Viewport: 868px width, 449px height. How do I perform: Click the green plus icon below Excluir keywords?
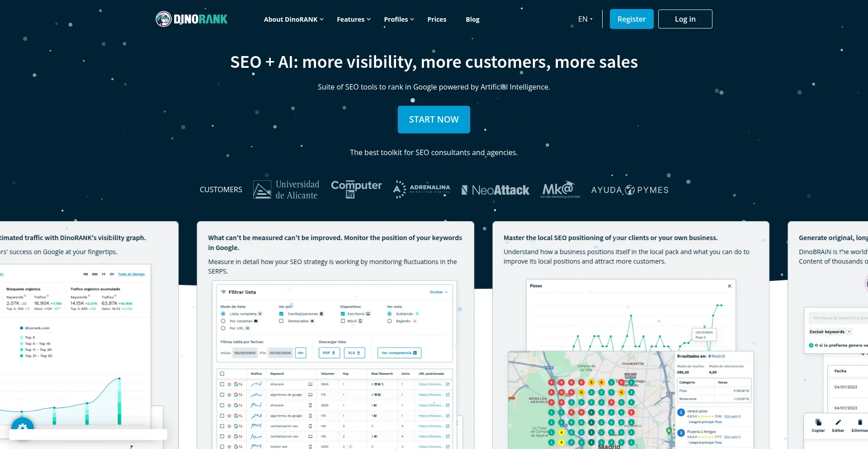click(x=811, y=345)
